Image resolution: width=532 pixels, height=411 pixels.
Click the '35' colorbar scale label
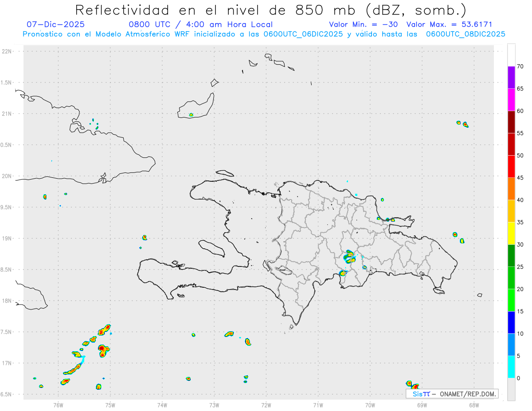(x=520, y=223)
